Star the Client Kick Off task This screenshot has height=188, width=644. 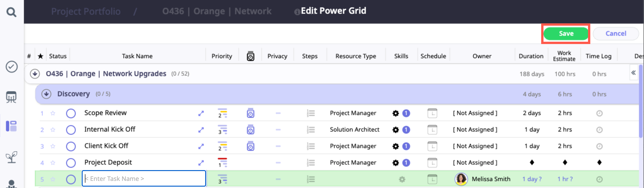coord(53,146)
